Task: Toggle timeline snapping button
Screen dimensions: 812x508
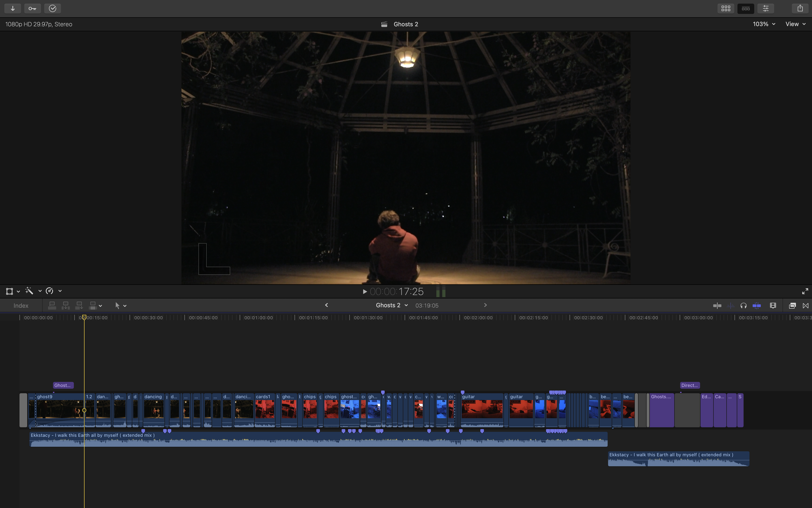Action: click(757, 305)
